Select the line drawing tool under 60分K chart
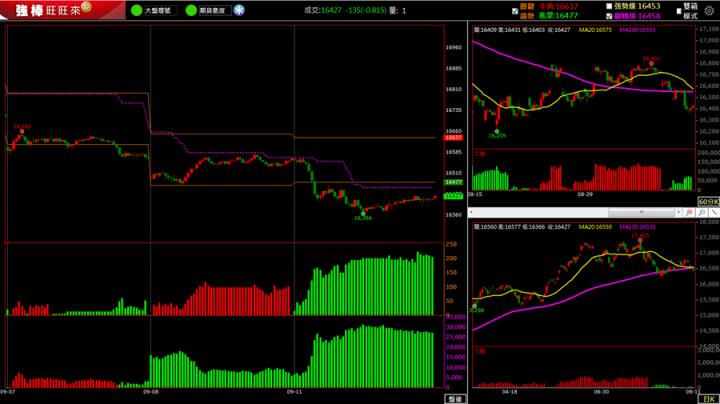Image resolution: width=720 pixels, height=404 pixels. point(713,212)
